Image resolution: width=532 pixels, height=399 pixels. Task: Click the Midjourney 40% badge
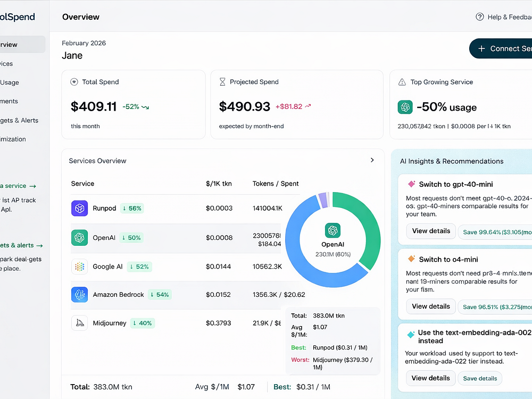pos(143,323)
